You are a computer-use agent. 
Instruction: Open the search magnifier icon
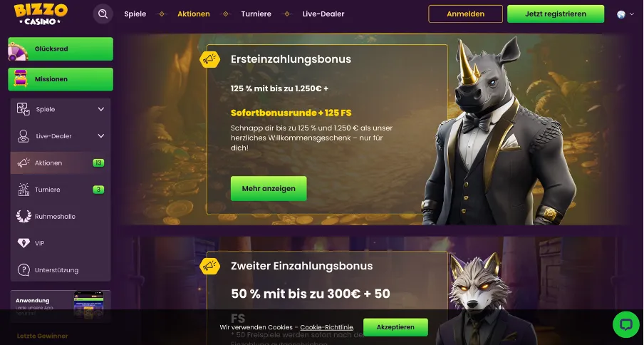pos(103,14)
